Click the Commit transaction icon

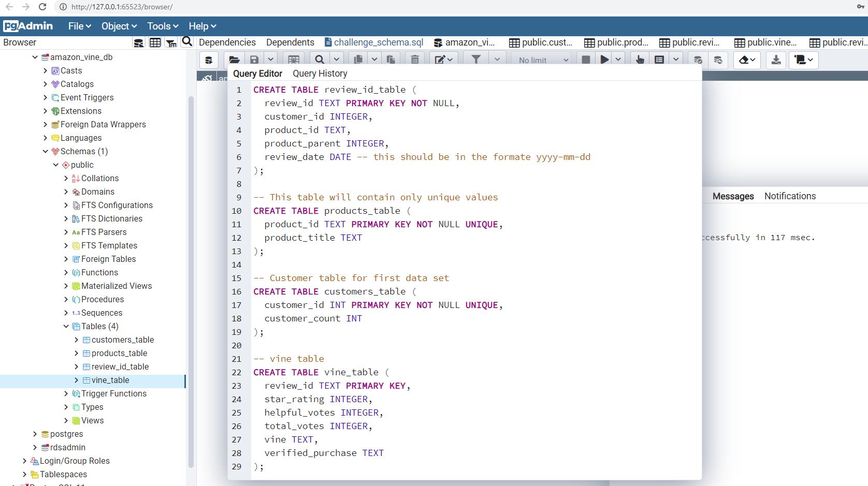pyautogui.click(x=698, y=60)
